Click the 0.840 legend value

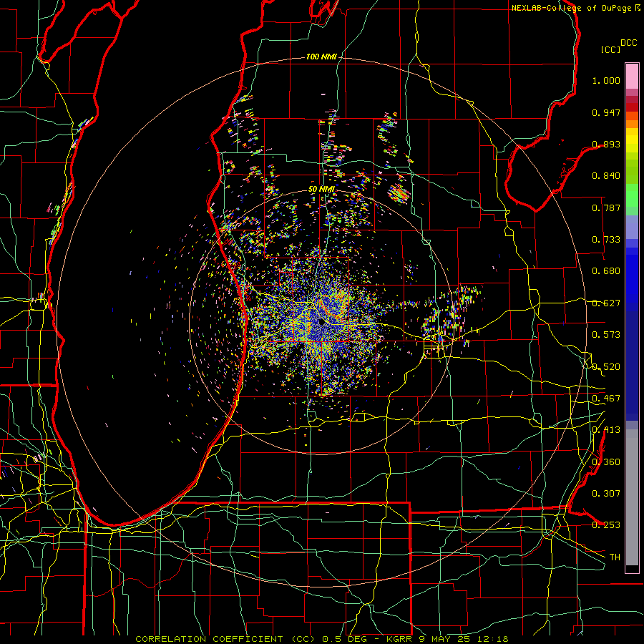pos(606,176)
